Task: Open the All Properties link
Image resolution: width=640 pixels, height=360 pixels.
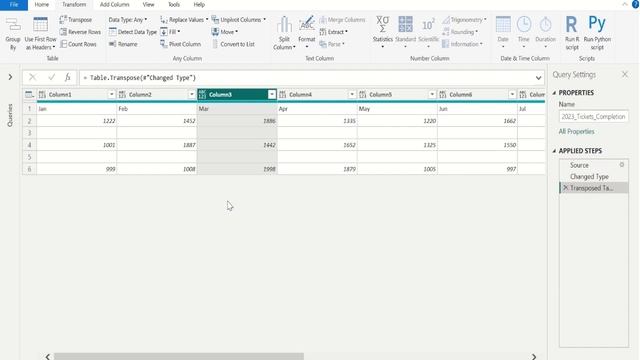Action: point(576,131)
